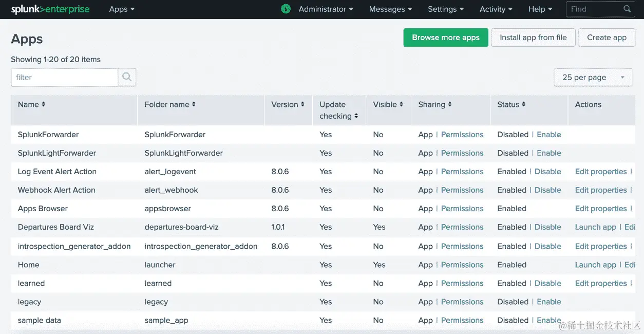Click the magnifier icon in the Find bar
This screenshot has height=334, width=644.
[x=627, y=9]
